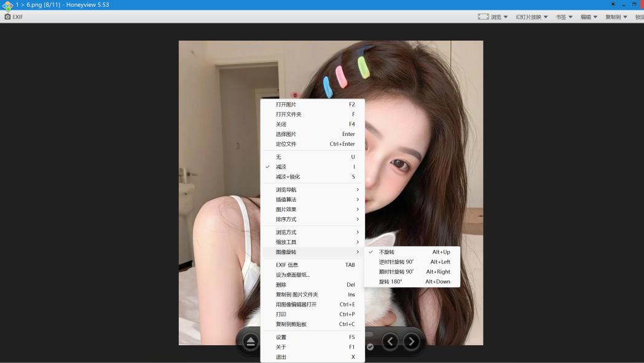Click the EXIF 信息 context menu entry
The image size is (644, 363).
pos(288,264)
